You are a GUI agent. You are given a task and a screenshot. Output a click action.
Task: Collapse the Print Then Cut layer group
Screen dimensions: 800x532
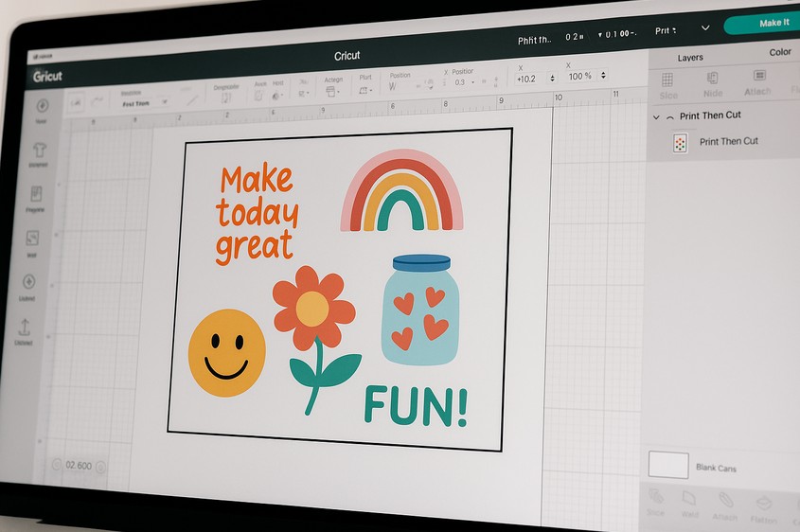pos(656,116)
